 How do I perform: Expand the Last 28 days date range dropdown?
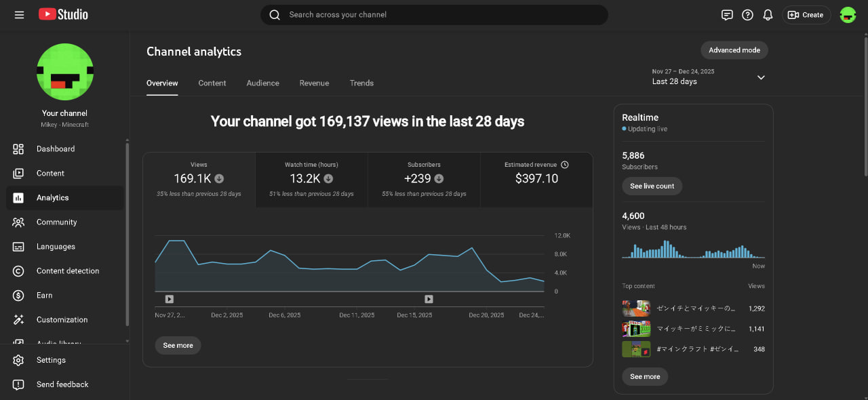coord(761,77)
